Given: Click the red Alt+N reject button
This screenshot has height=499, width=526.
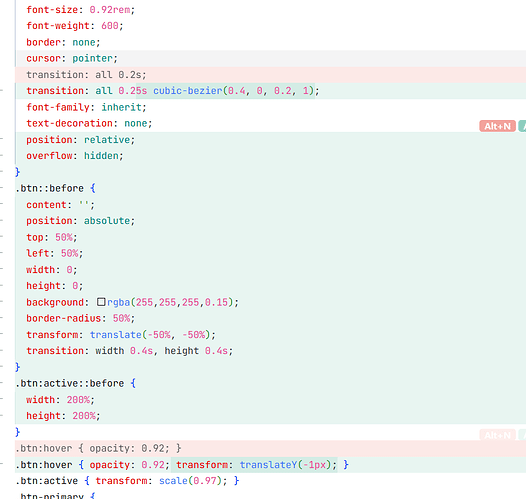Looking at the screenshot, I should (x=497, y=126).
